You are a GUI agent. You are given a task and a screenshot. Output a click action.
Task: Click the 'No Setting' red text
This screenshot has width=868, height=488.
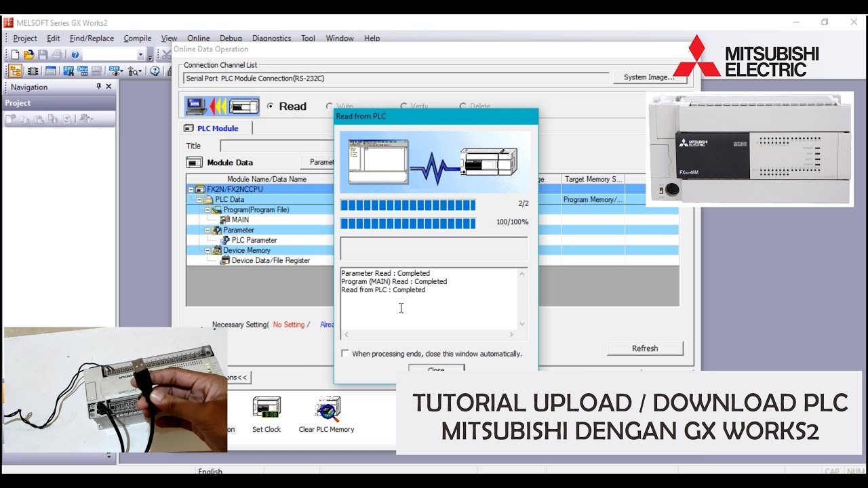coord(289,325)
